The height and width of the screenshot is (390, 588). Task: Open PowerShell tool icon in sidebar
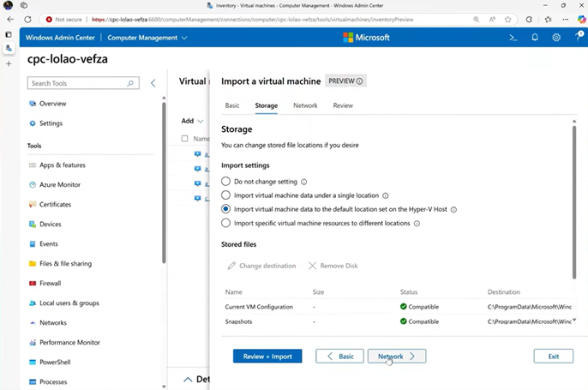pos(33,363)
